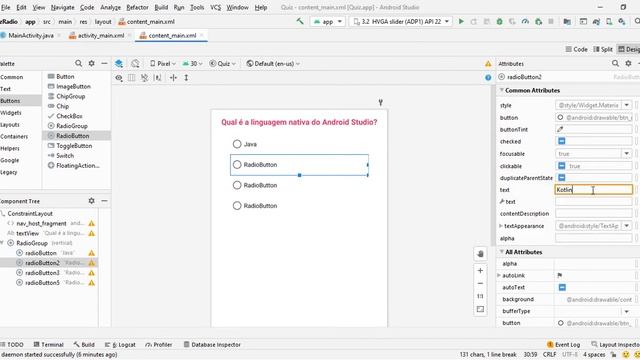Select the last RadioButton in preview

(x=255, y=206)
